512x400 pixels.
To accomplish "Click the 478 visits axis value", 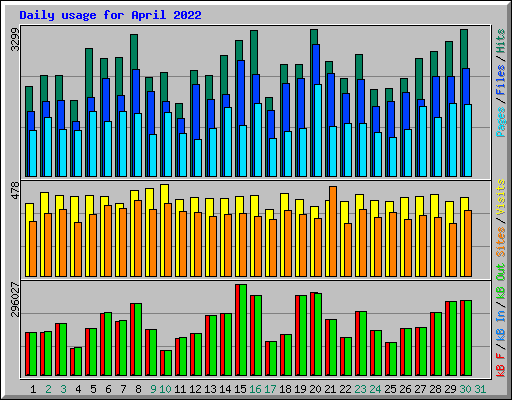I will (x=15, y=190).
